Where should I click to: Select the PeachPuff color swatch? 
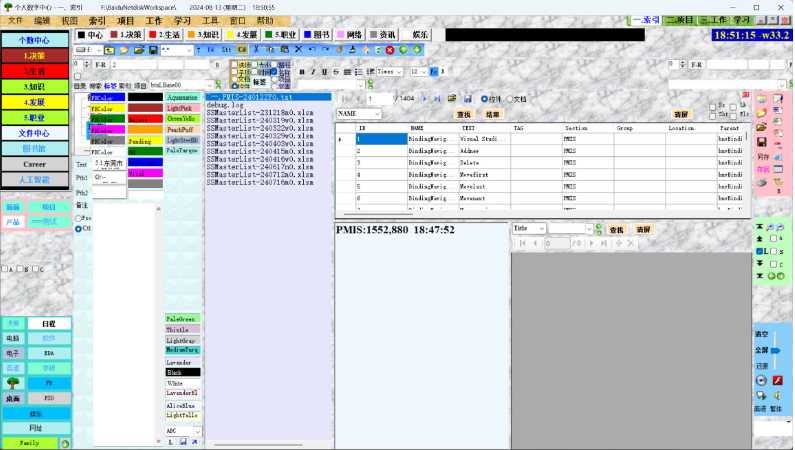tap(183, 129)
